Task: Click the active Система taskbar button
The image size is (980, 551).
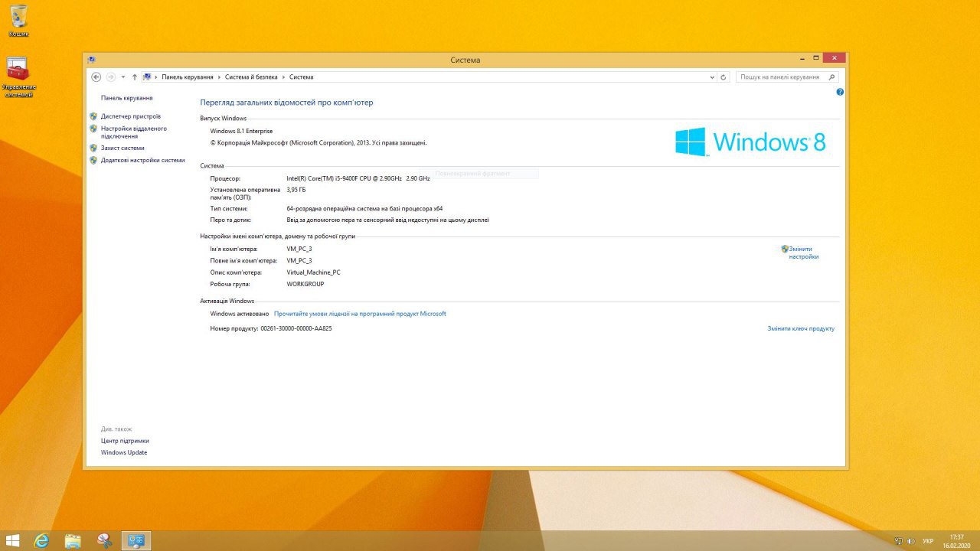Action: [x=136, y=540]
